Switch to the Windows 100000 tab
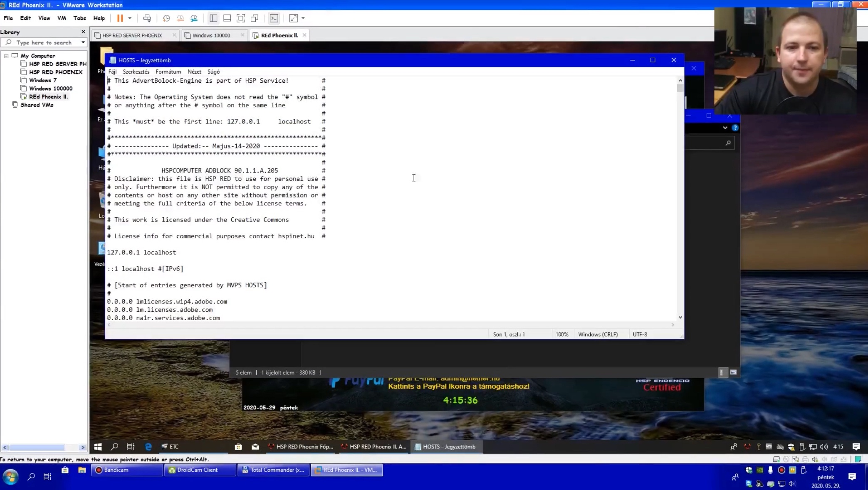Viewport: 868px width, 490px height. click(x=211, y=35)
